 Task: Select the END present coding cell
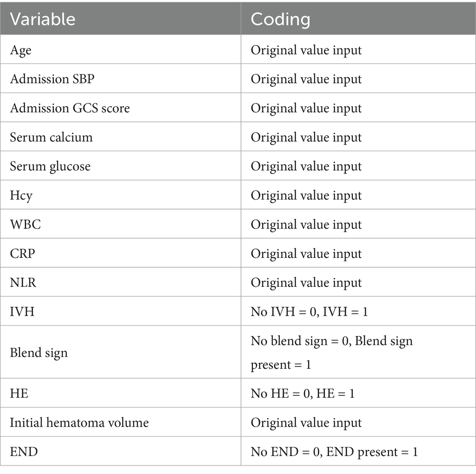click(x=334, y=452)
